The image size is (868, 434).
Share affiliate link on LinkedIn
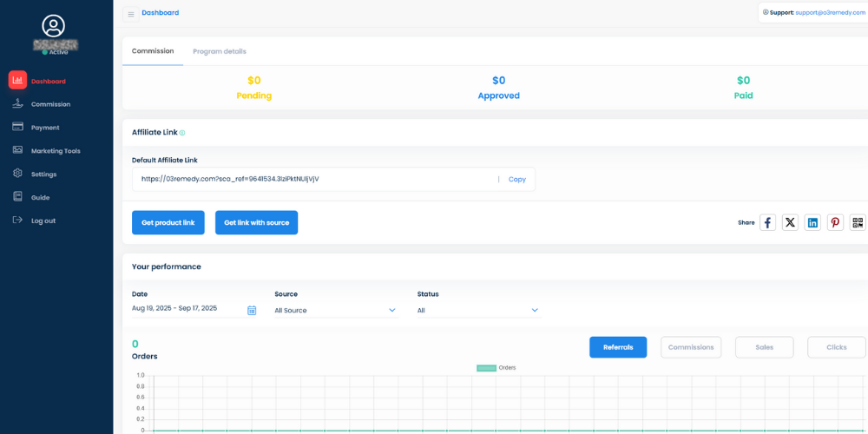pyautogui.click(x=812, y=223)
